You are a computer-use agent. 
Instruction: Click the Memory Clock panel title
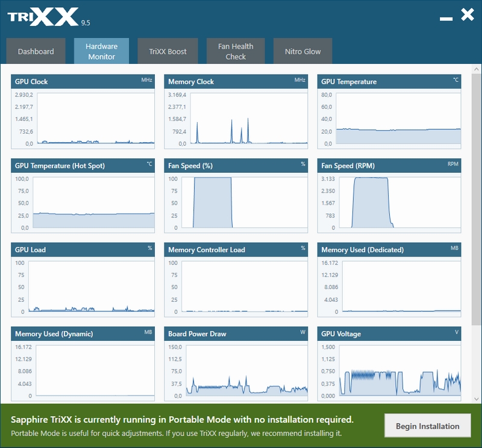point(191,82)
